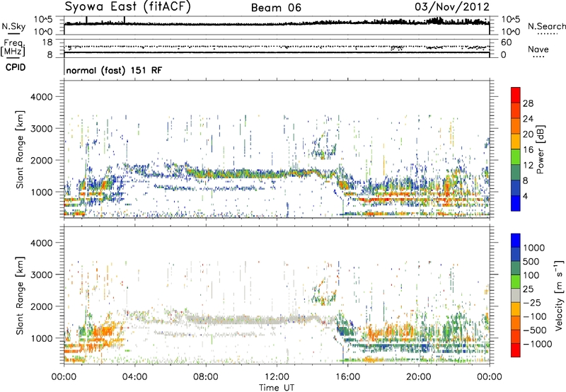566x392 pixels.
Task: Click the noise trace in top panel
Action: [x=277, y=24]
